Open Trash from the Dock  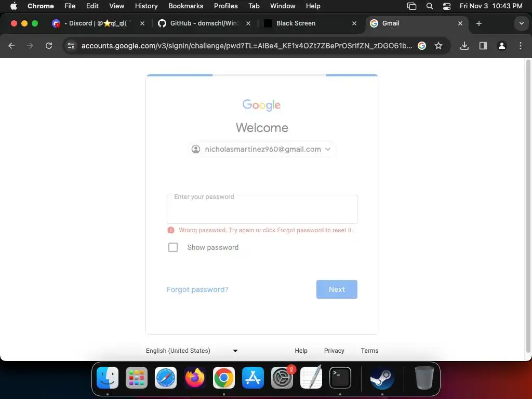[x=424, y=378]
